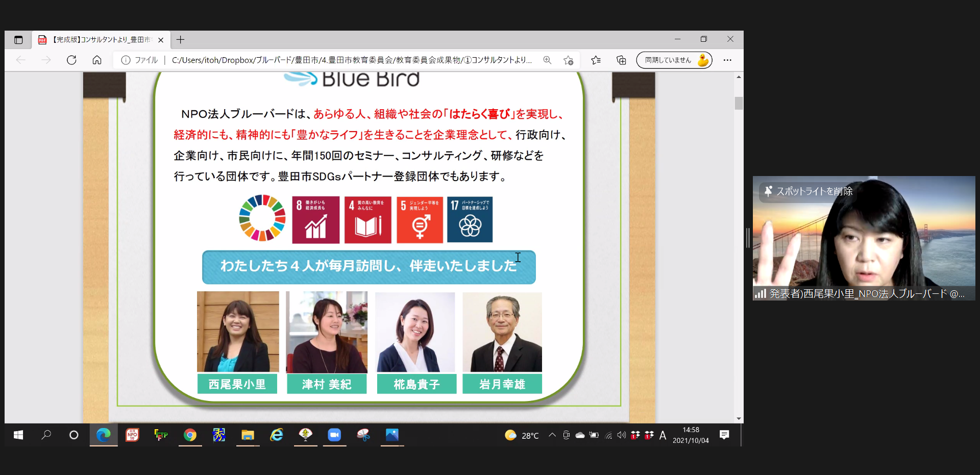Reload the page with Refresh icon
The image size is (980, 475).
(x=71, y=60)
